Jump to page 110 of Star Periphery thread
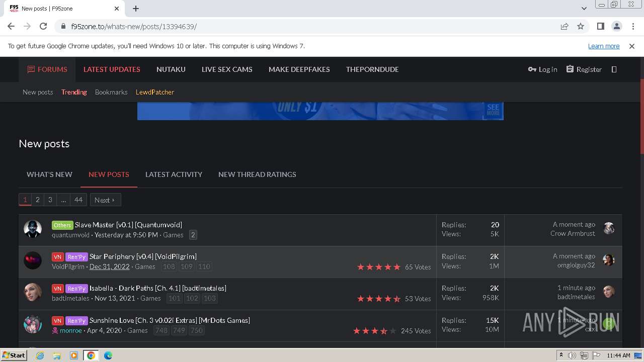 pos(204,266)
